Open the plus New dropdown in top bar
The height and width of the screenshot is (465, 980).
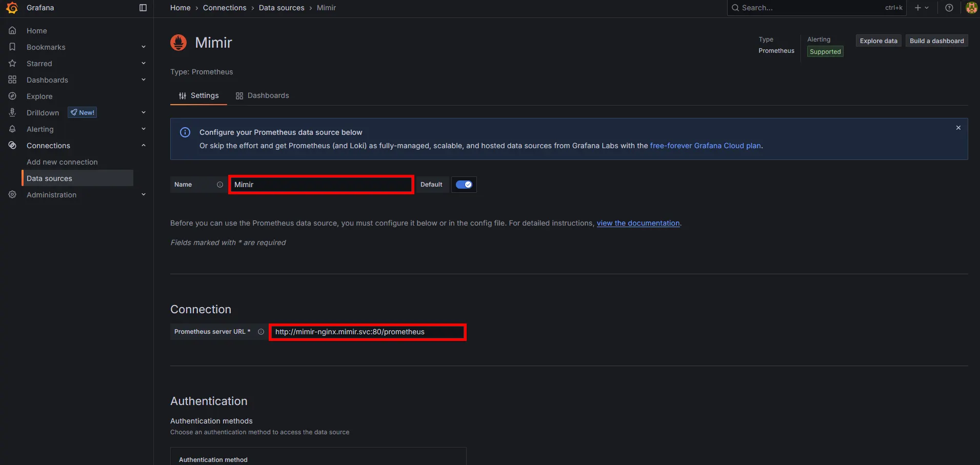[922, 8]
